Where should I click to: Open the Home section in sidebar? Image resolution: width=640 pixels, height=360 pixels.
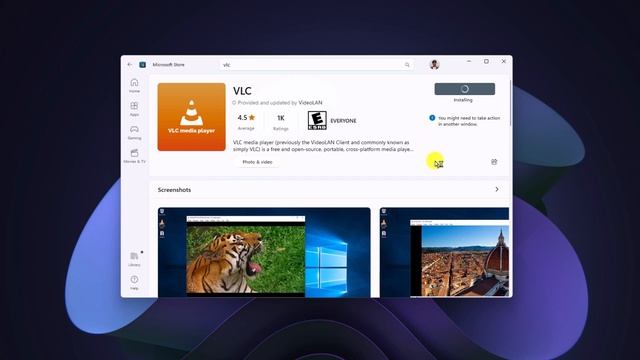click(134, 86)
